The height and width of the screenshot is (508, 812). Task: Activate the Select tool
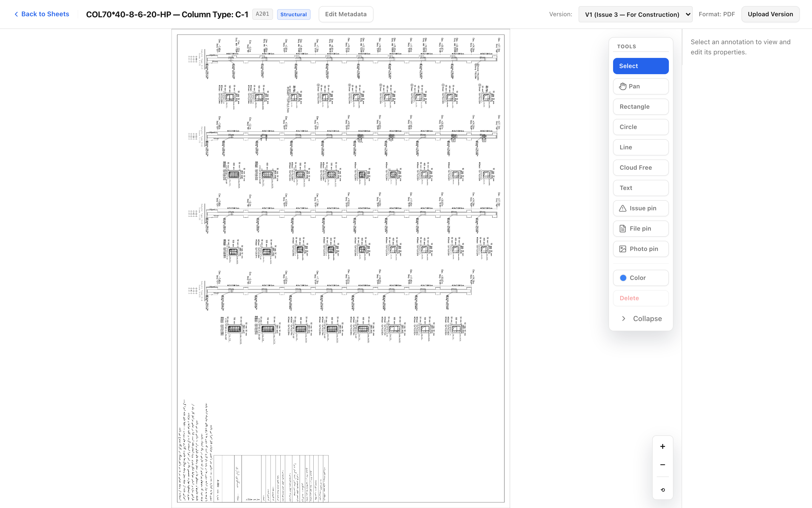(x=640, y=66)
